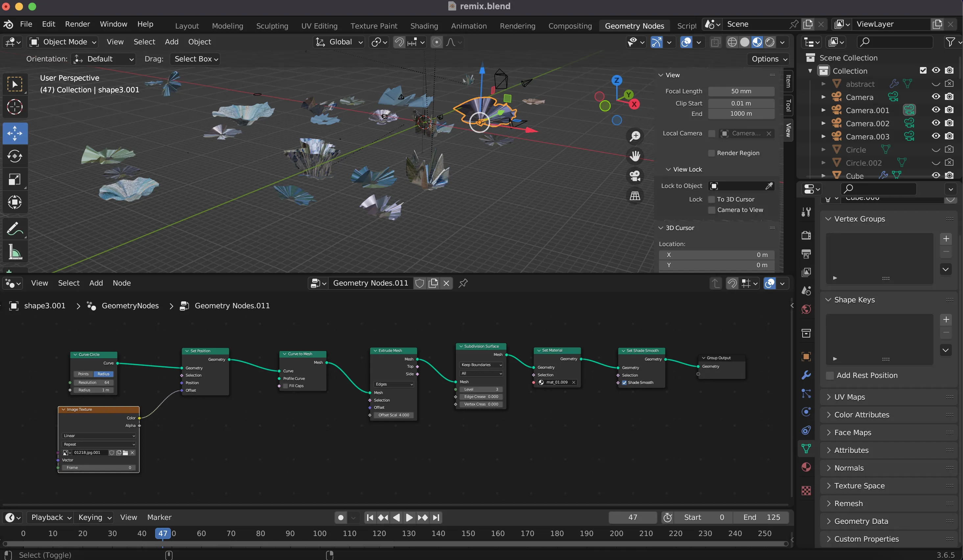Select the Measure tool
The width and height of the screenshot is (963, 560).
(x=15, y=251)
